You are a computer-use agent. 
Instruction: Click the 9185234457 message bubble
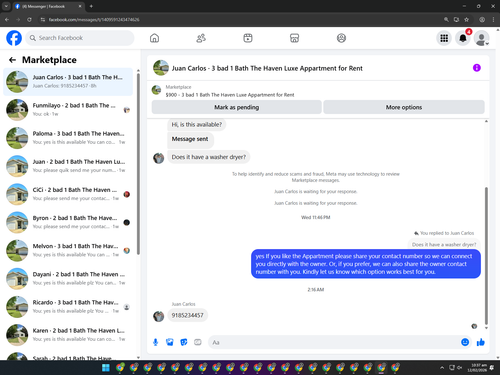click(187, 315)
